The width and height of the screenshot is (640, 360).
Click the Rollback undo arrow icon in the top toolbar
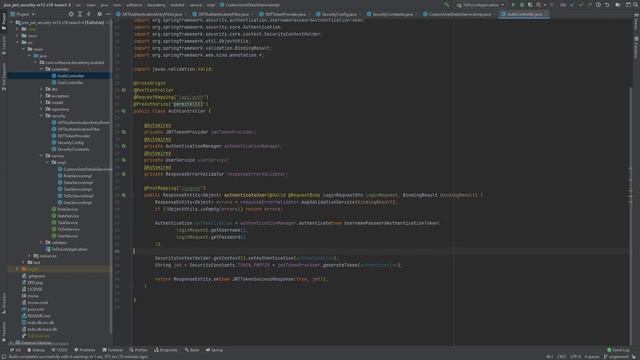tap(607, 5)
